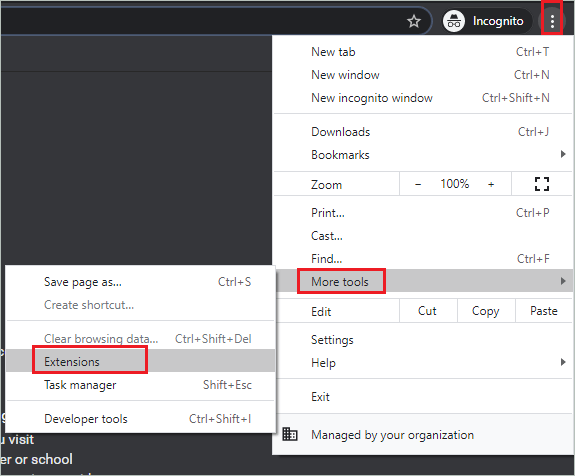Increase zoom with plus button
Screen dimensions: 575x476
pos(491,184)
